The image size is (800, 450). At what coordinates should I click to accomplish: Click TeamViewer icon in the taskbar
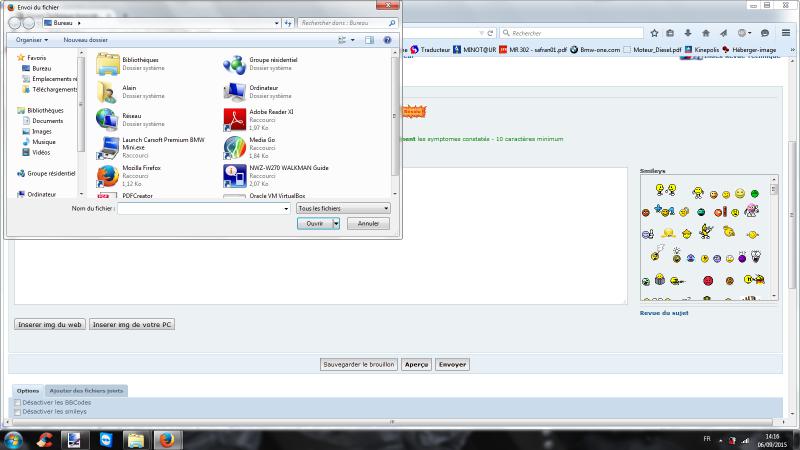tap(105, 439)
